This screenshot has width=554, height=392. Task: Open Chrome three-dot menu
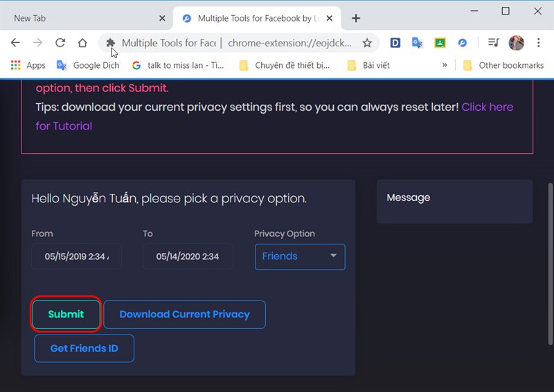539,43
